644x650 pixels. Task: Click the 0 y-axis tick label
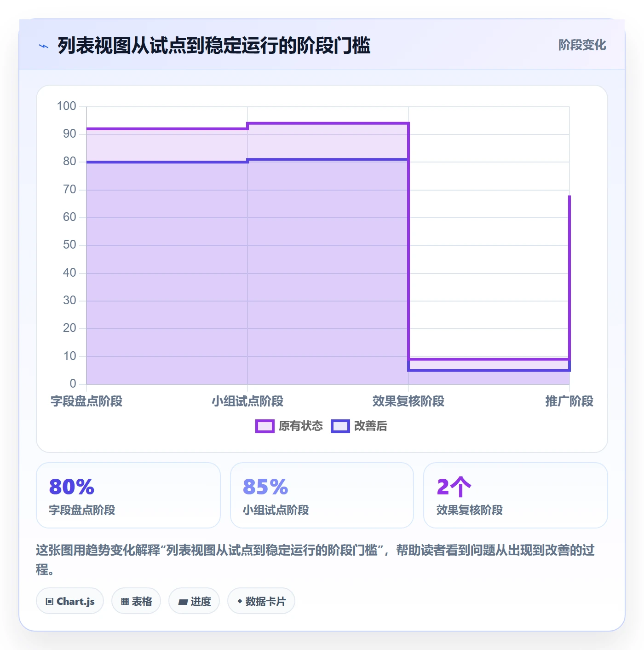(x=73, y=384)
